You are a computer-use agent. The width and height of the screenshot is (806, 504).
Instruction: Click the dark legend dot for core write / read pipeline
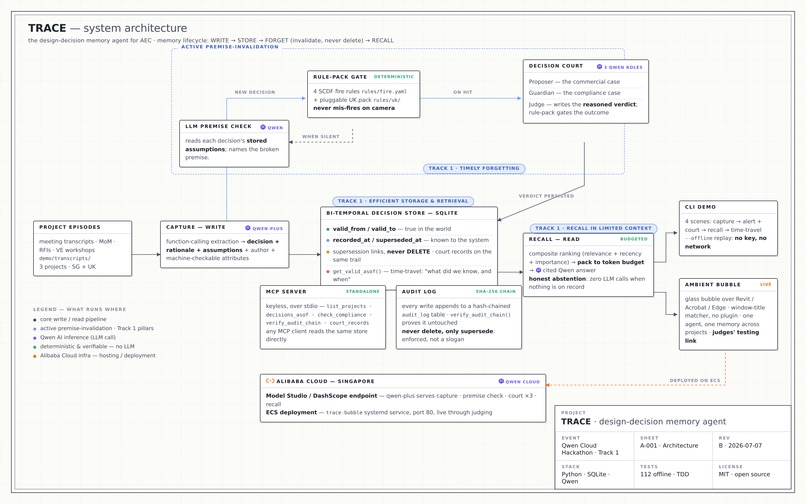point(35,320)
